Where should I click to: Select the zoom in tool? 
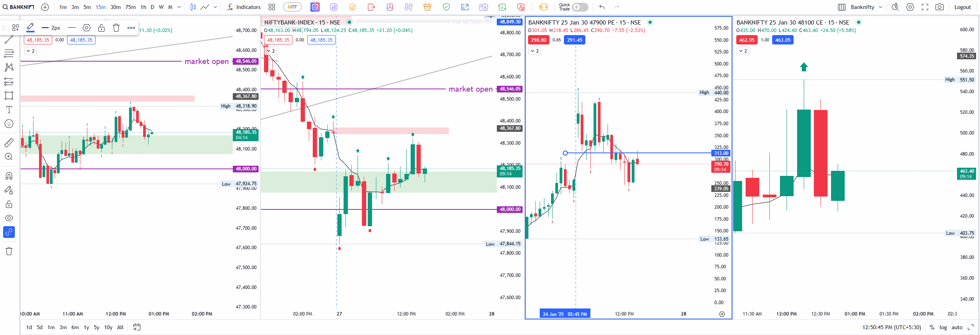pyautogui.click(x=9, y=157)
